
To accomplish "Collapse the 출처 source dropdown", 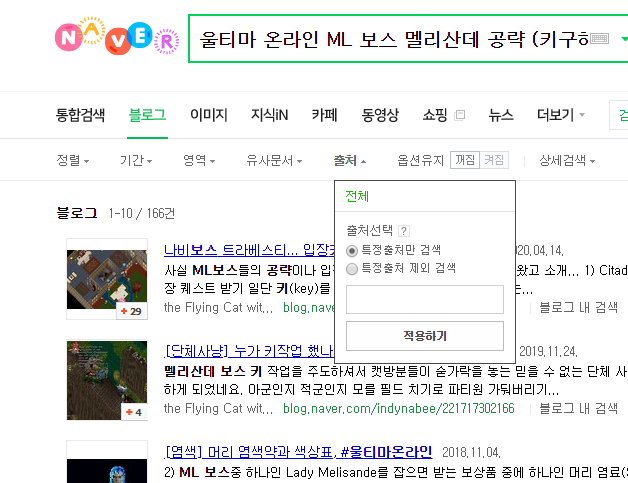I will click(350, 161).
